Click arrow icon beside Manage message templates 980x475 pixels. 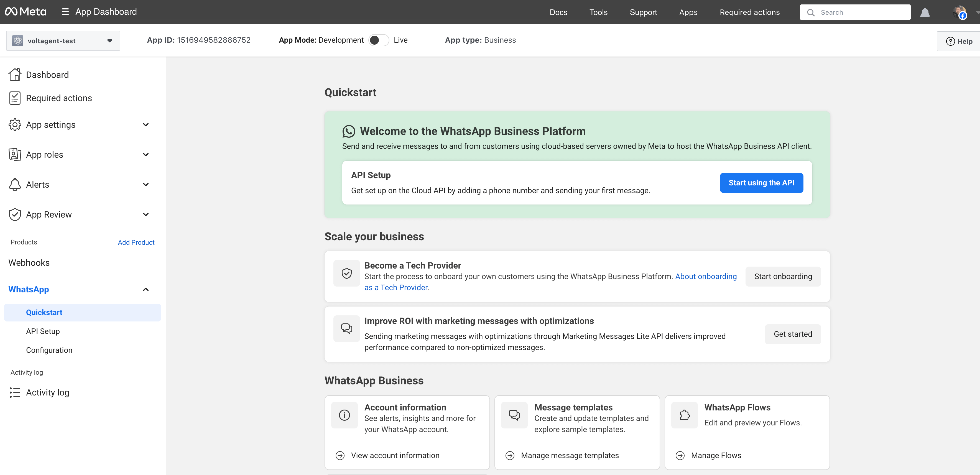pos(510,456)
